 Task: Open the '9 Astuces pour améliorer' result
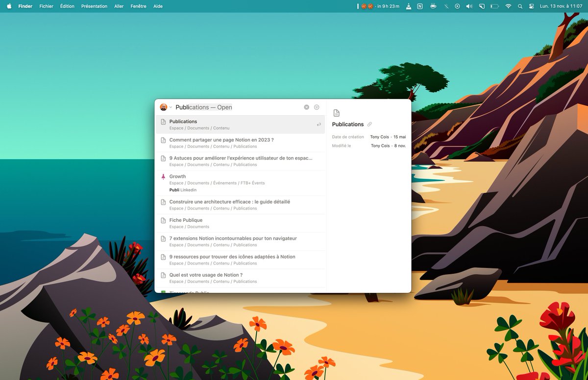(x=240, y=161)
